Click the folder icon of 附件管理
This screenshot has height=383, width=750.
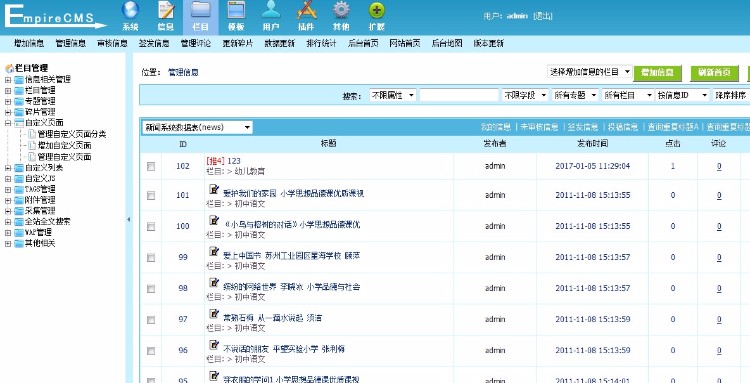[19, 200]
